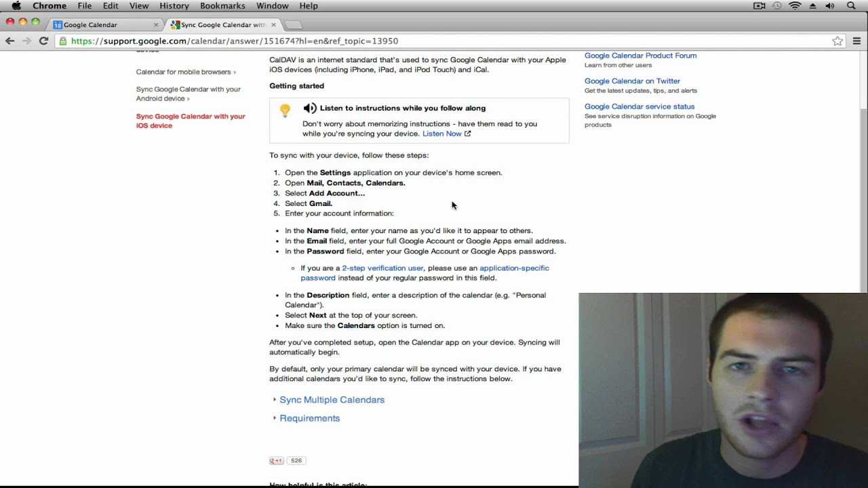Image resolution: width=868 pixels, height=488 pixels.
Task: Open the File menu
Action: click(x=84, y=5)
